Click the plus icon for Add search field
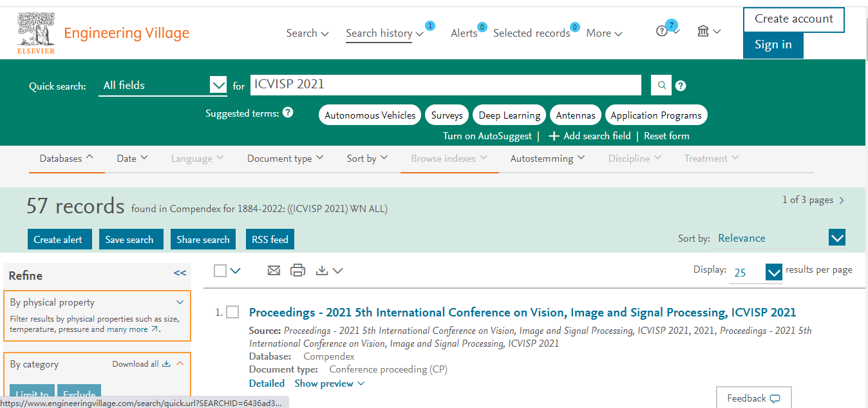868x408 pixels. coord(553,136)
